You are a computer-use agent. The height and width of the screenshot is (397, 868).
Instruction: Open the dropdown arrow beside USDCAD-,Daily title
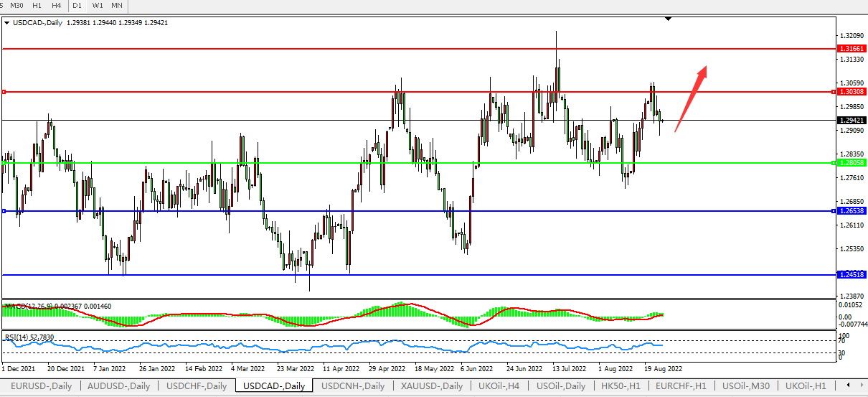coord(6,23)
